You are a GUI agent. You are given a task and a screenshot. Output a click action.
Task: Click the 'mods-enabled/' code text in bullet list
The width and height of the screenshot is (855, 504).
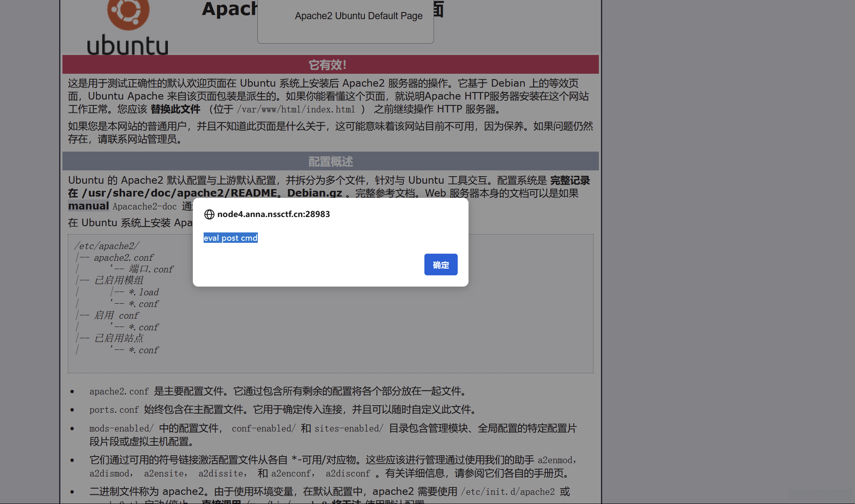[121, 429]
